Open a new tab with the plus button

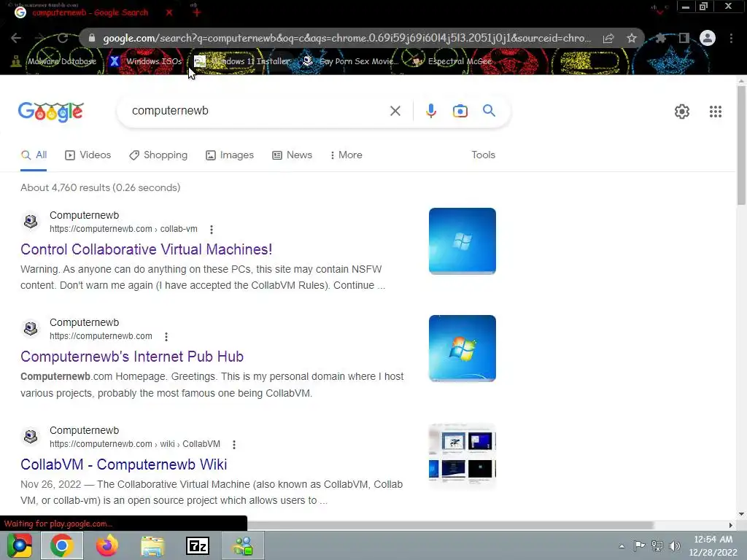pyautogui.click(x=196, y=12)
